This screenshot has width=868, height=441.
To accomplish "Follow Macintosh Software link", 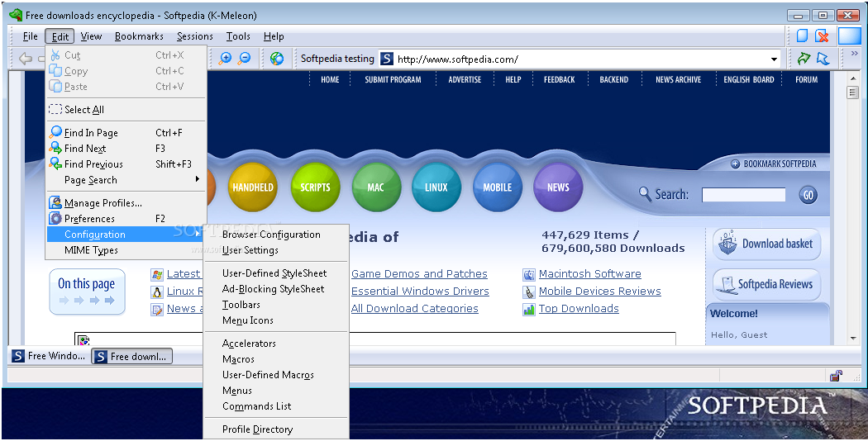I will pos(590,274).
